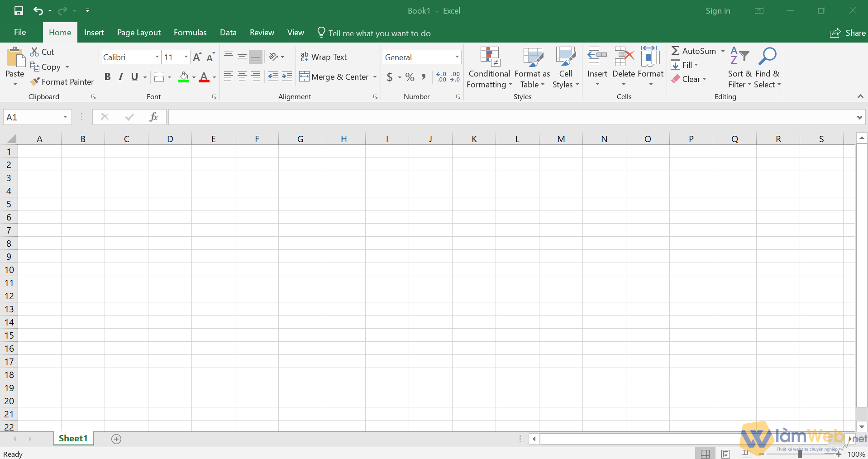Increase the indent level

(x=287, y=77)
